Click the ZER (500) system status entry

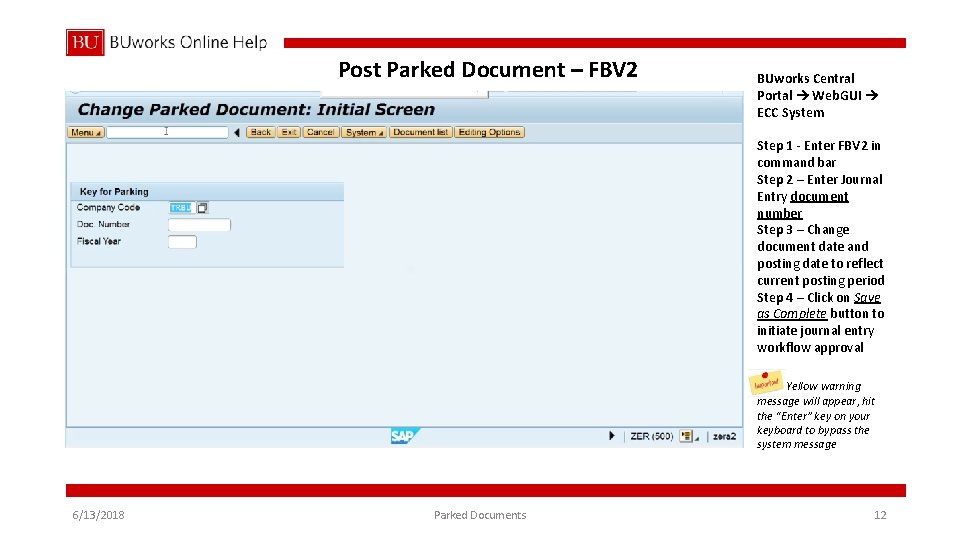[651, 437]
